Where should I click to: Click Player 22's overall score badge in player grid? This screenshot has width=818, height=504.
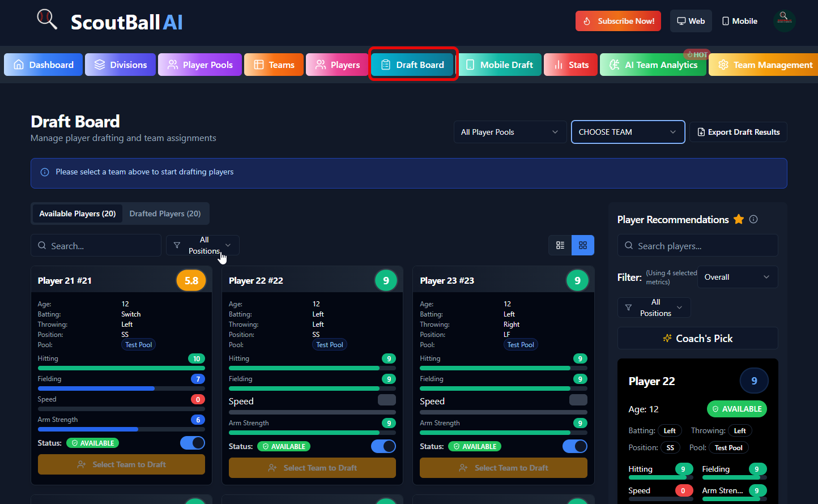[x=386, y=280]
